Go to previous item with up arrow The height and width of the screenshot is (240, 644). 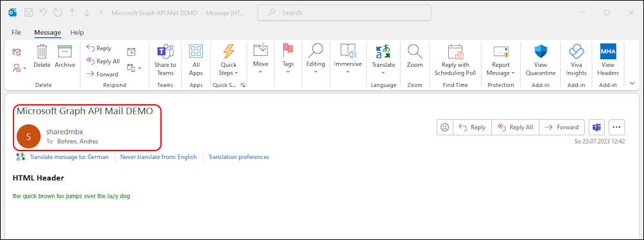pos(72,13)
